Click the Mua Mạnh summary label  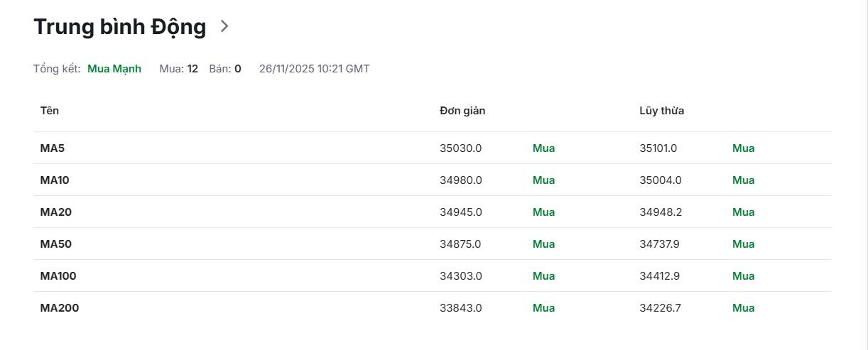pos(114,69)
